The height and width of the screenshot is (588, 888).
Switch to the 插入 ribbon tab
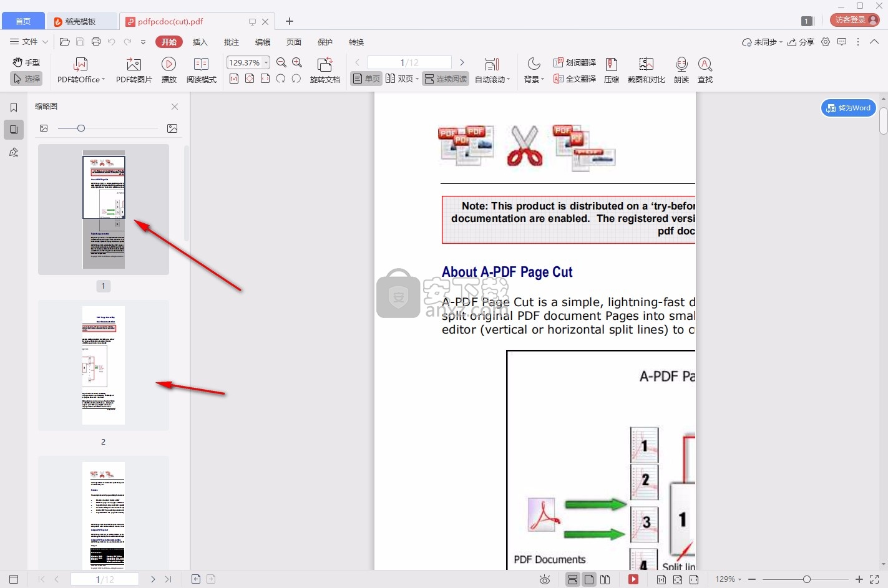200,42
